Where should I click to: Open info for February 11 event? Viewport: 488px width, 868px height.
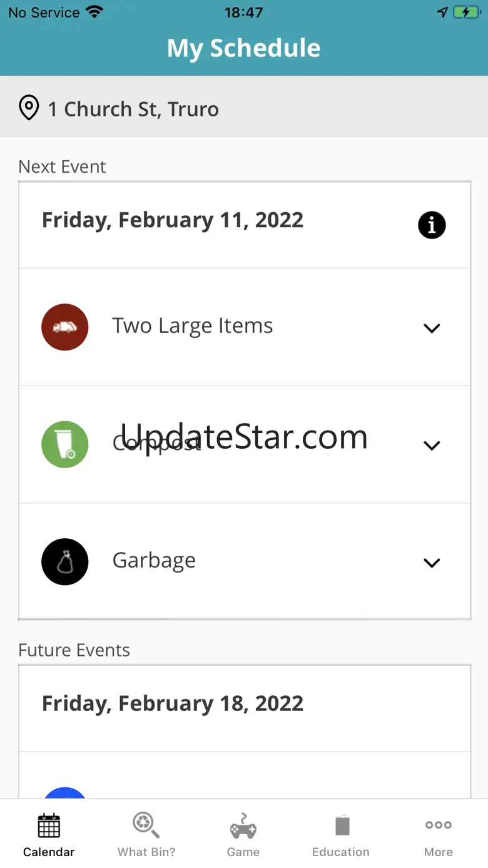(432, 225)
